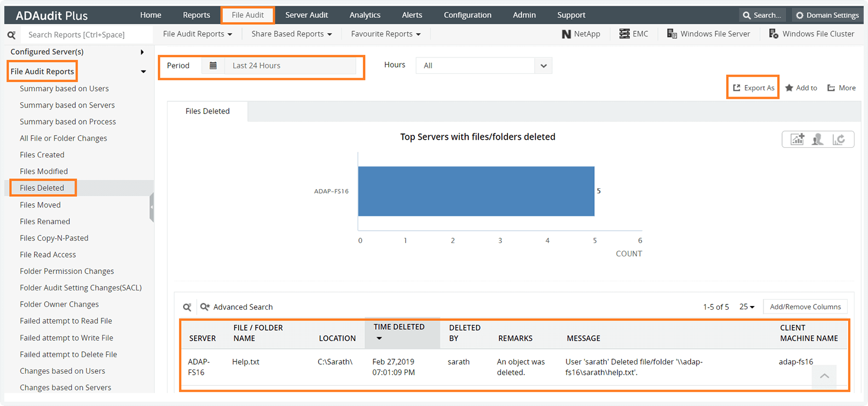Click Add/Remove Columns button
This screenshot has height=406, width=868.
pyautogui.click(x=805, y=307)
